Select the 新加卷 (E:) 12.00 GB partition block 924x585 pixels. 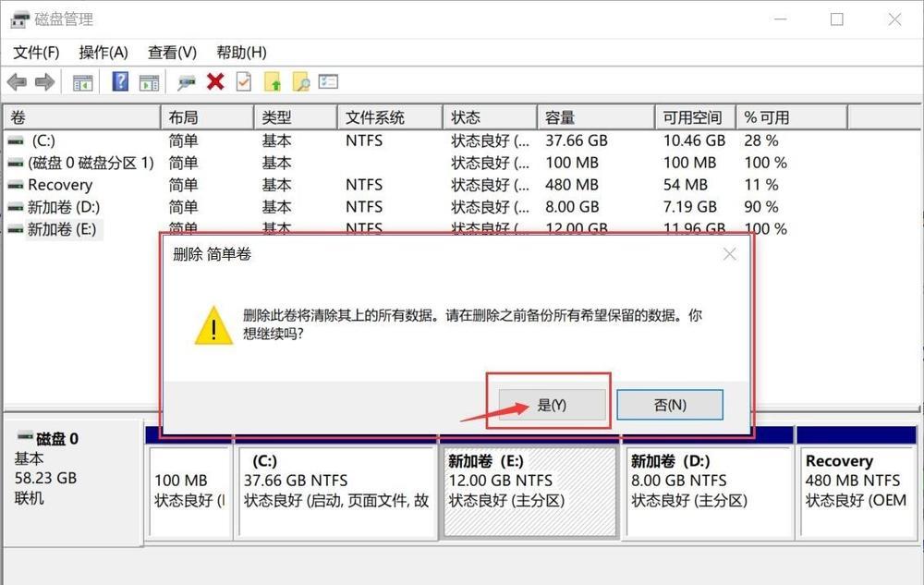[x=529, y=492]
